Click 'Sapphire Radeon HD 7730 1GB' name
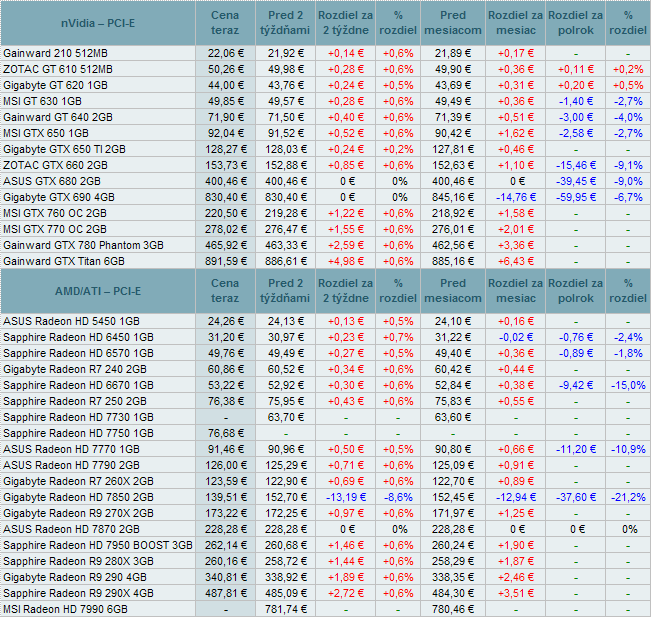651x617 pixels. pos(78,417)
